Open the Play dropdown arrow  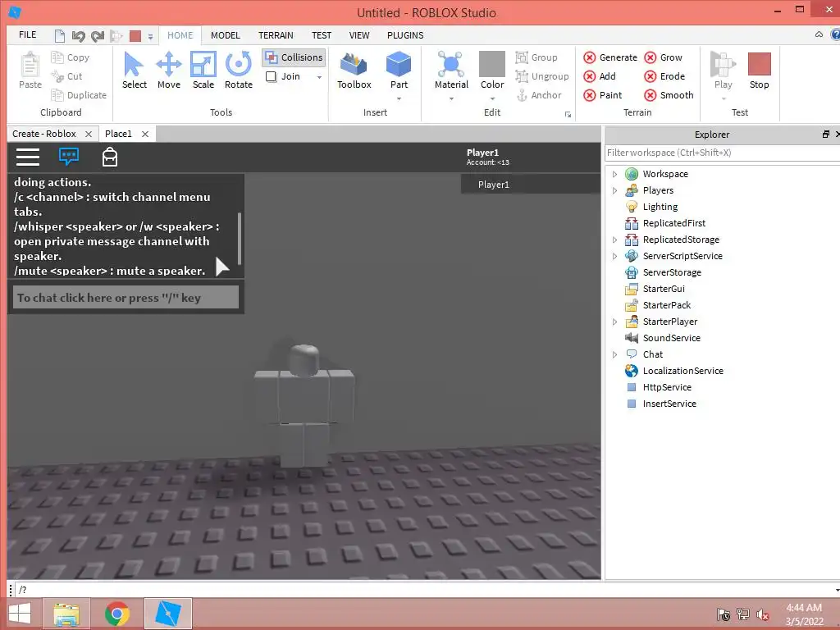[x=724, y=98]
